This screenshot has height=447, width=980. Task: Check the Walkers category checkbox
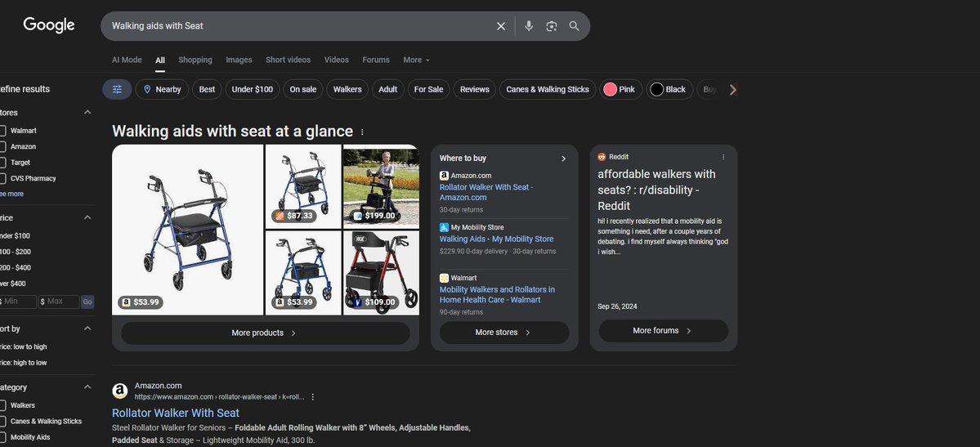click(2, 405)
